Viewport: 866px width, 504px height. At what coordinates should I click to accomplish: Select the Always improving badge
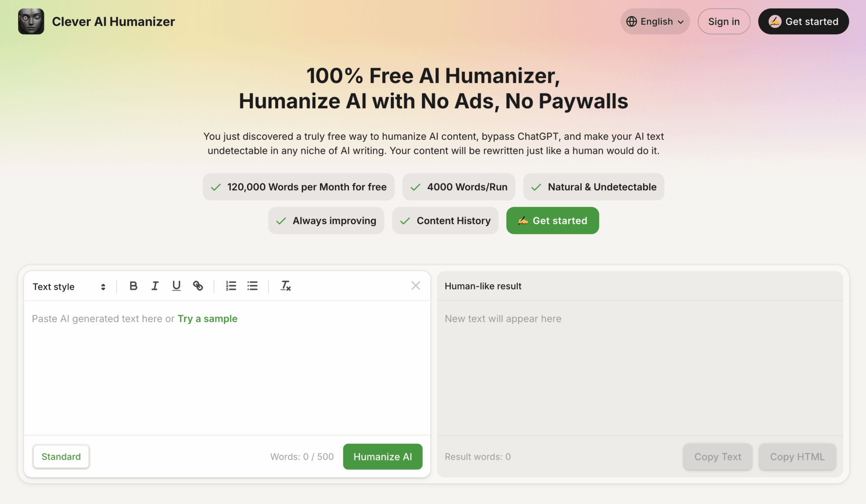[326, 221]
